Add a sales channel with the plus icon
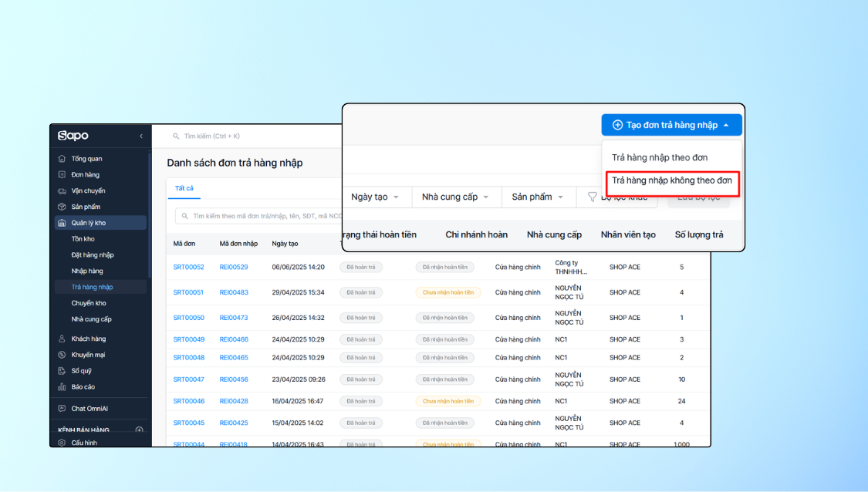This screenshot has width=868, height=492. pos(140,430)
